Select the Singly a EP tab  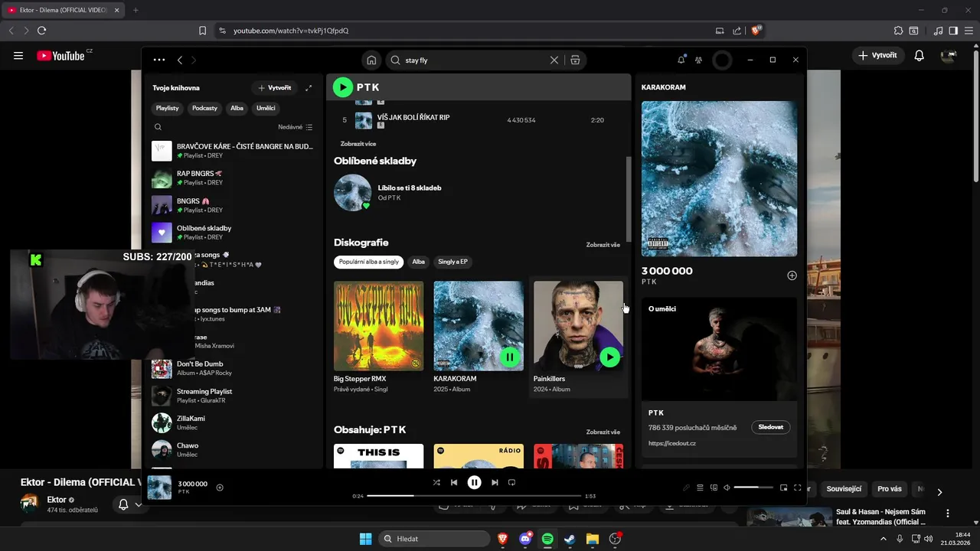click(452, 262)
